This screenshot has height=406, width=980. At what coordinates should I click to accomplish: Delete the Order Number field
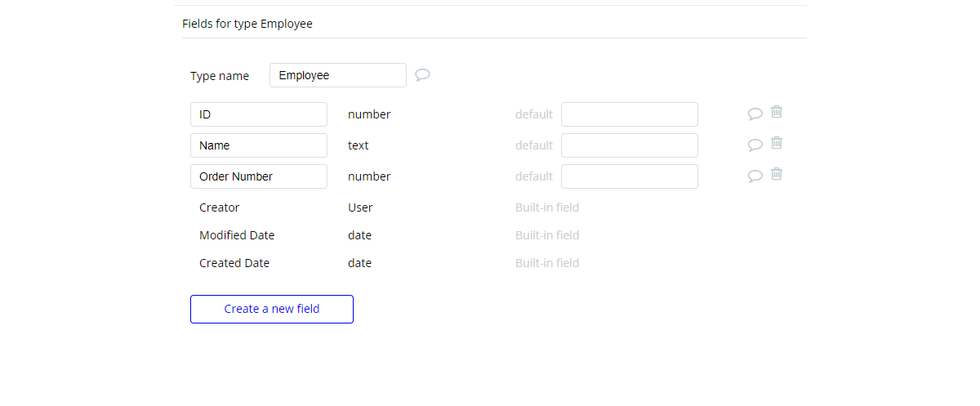tap(777, 174)
